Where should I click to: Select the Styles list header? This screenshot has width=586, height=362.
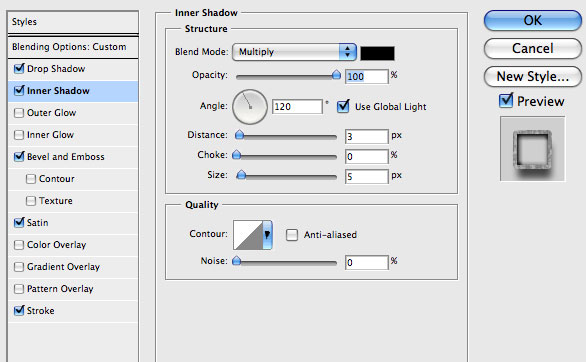click(73, 22)
